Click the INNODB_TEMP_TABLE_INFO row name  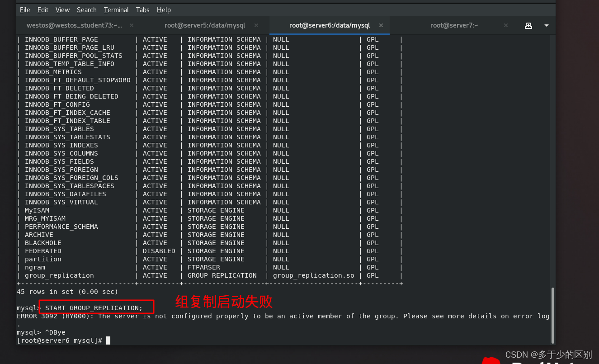coord(70,64)
